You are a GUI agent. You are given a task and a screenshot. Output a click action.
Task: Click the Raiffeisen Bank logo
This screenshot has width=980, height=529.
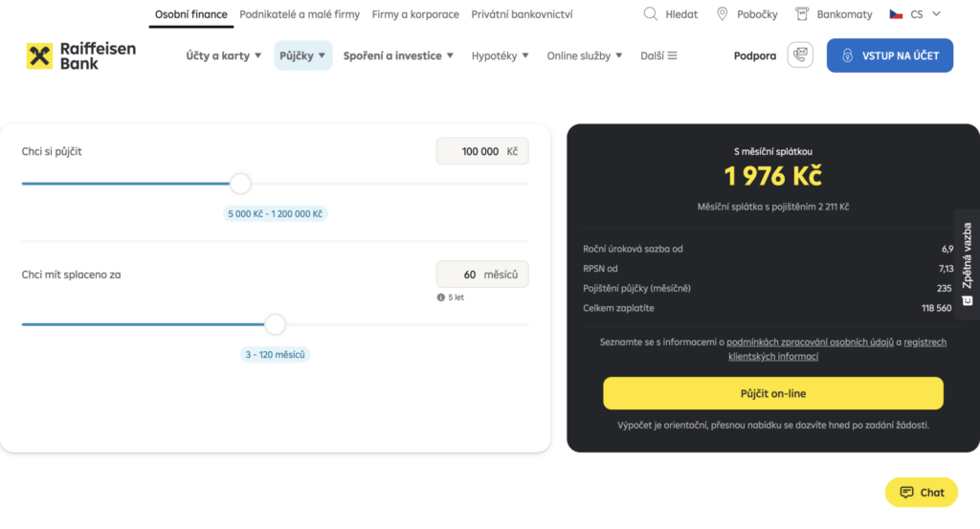(81, 55)
